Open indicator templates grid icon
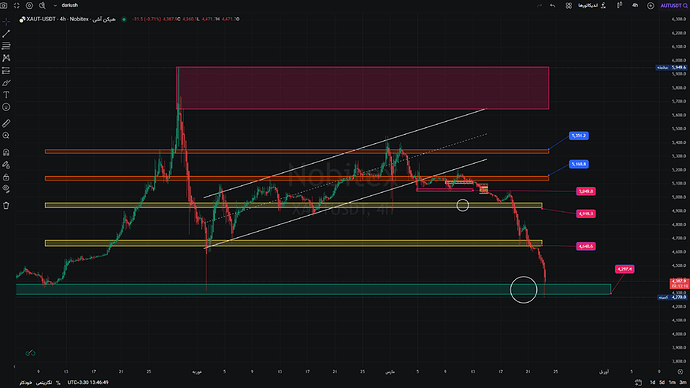Screen dimensions: 690x388 coord(569,5)
